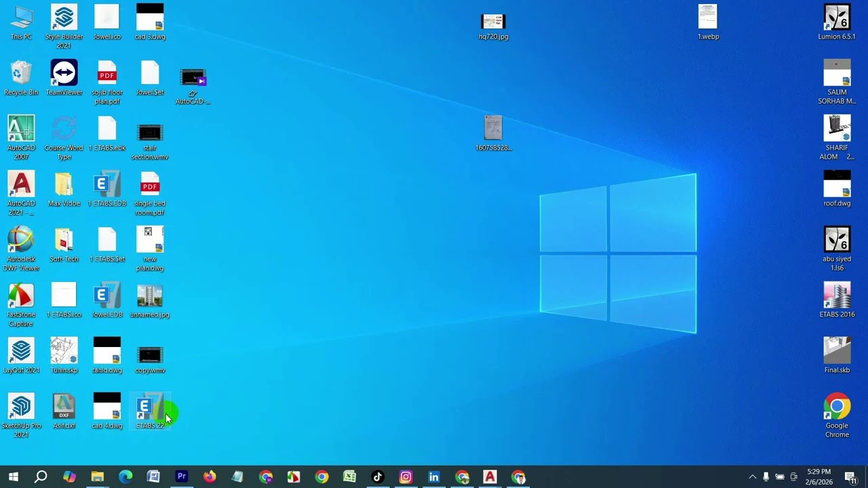Select the AutoCAD video shortcut icon
This screenshot has width=868, height=488.
click(x=193, y=86)
